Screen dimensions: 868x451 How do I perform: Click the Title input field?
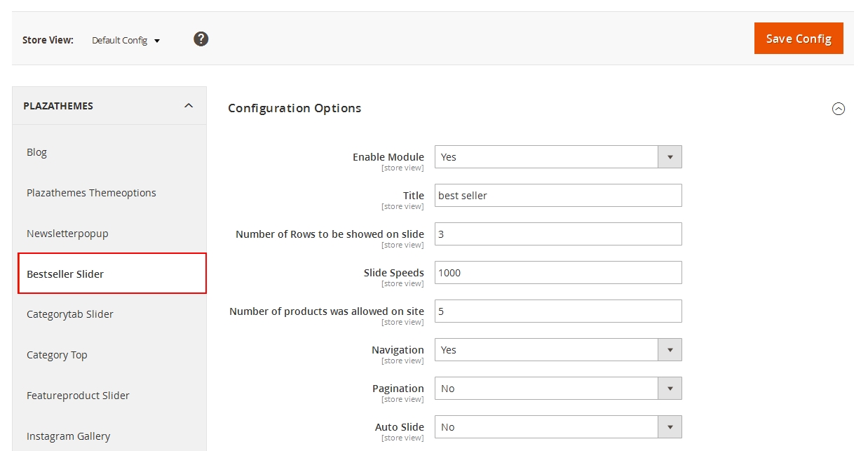coord(558,196)
